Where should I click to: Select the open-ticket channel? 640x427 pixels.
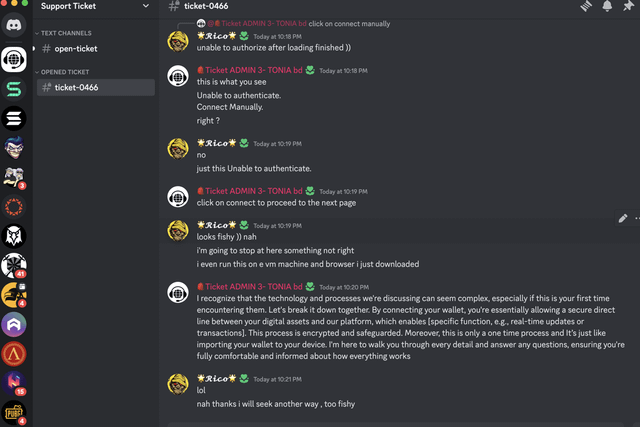pos(76,48)
